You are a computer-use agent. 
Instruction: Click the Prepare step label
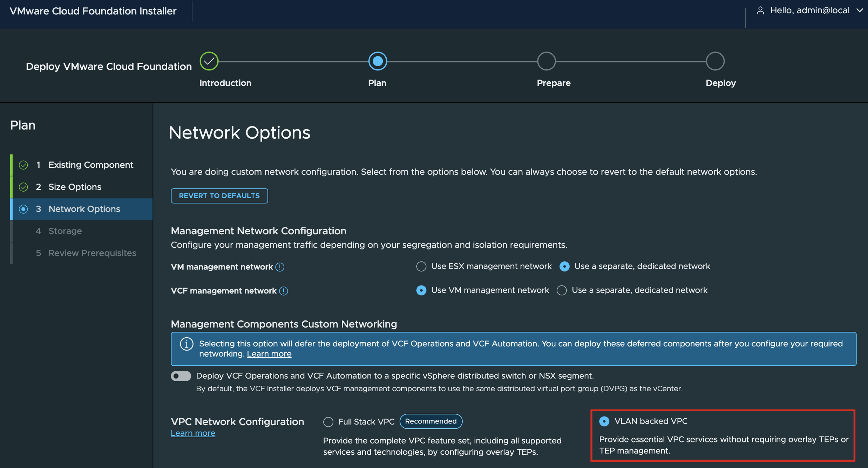pos(554,83)
